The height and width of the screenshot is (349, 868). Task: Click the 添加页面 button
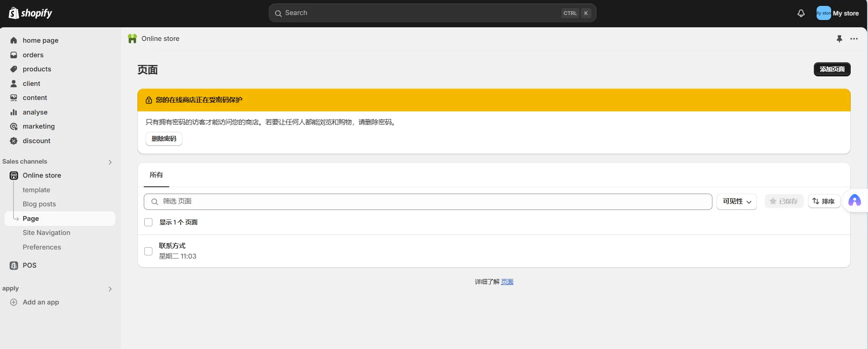click(x=832, y=69)
